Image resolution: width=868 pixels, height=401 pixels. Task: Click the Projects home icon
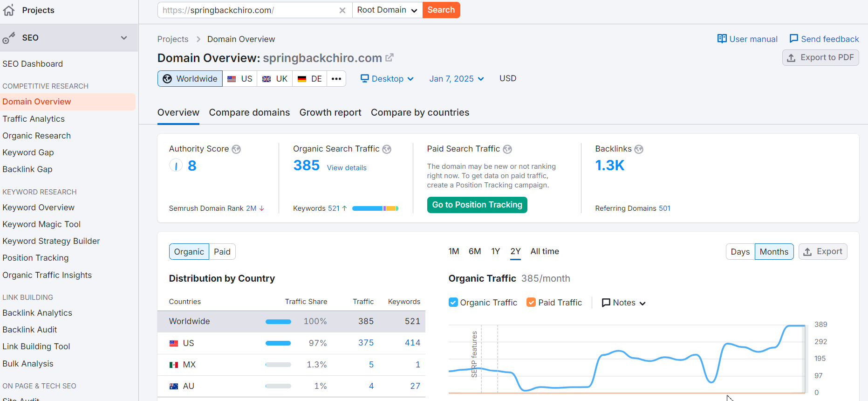(9, 10)
